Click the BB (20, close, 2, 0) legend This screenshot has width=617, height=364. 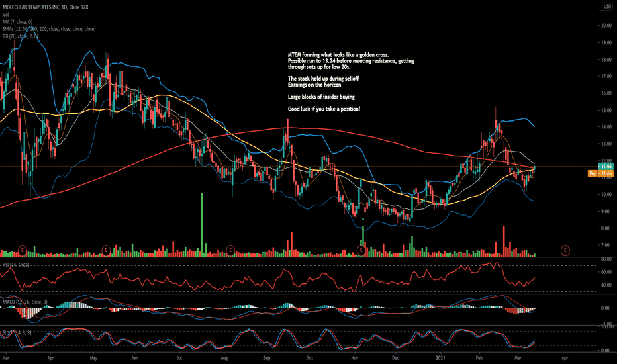(x=20, y=36)
